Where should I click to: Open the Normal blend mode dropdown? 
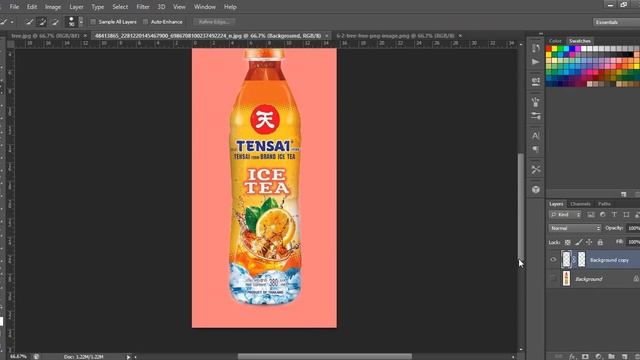click(x=575, y=228)
